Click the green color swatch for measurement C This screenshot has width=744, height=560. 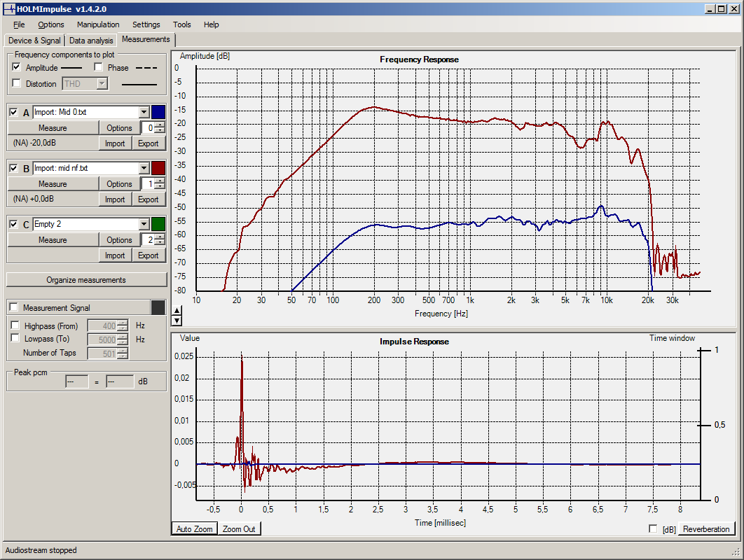pos(158,224)
